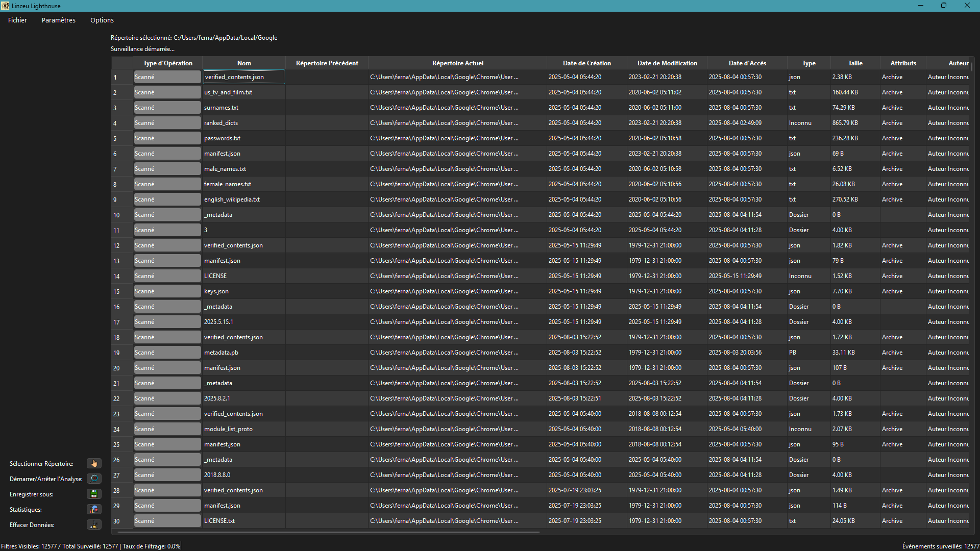
Task: Toggle analysis with the magnifier icon
Action: 94,479
